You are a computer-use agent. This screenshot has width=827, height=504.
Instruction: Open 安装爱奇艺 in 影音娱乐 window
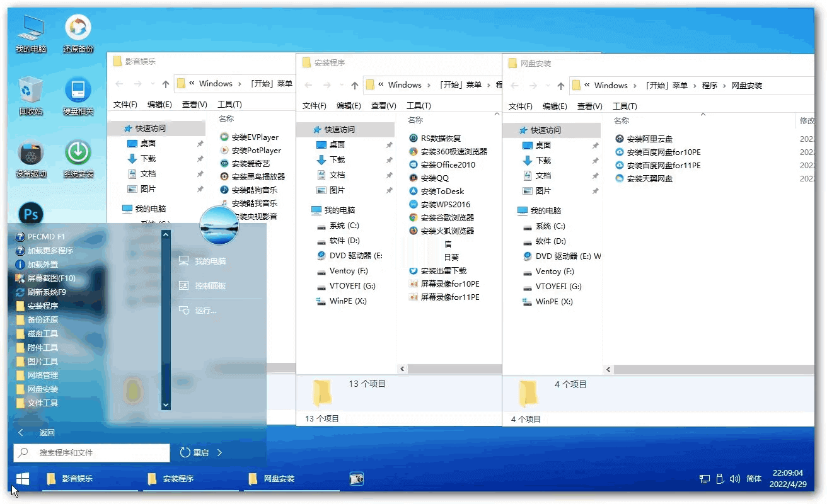[x=245, y=163]
